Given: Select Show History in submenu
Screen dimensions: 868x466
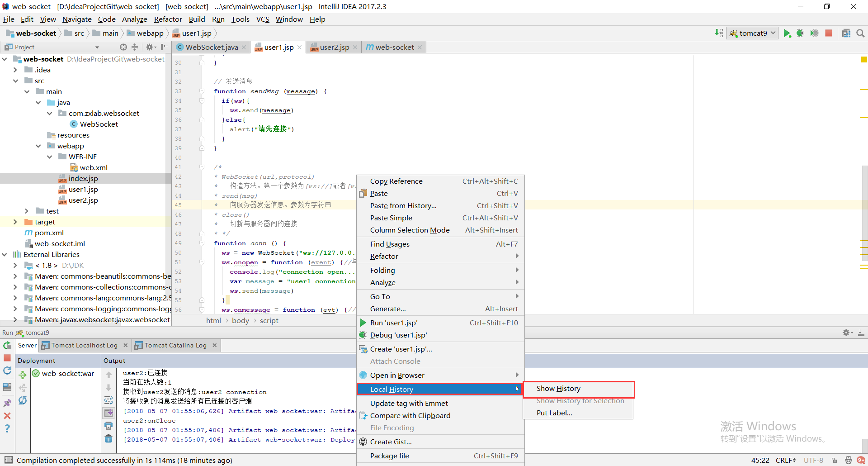Looking at the screenshot, I should tap(579, 389).
